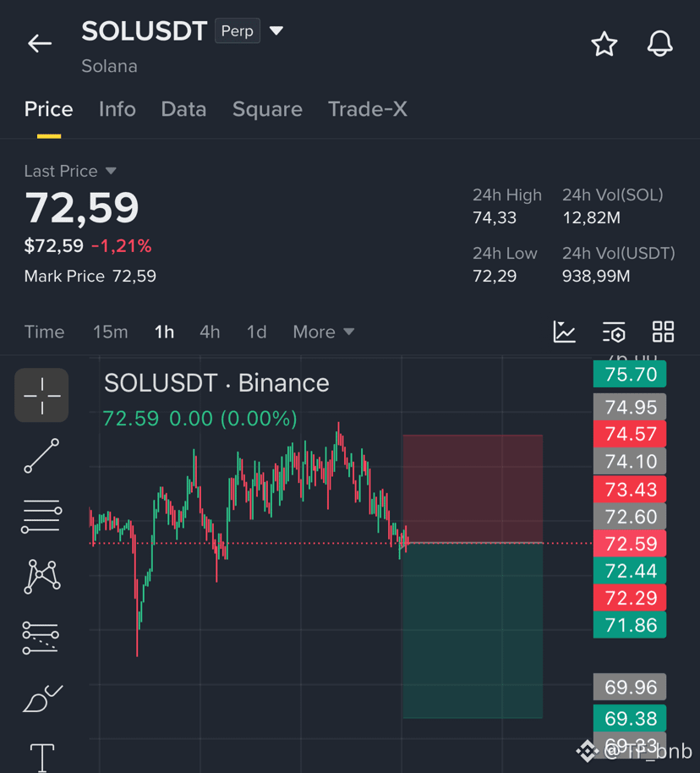This screenshot has width=700, height=773.
Task: Choose the horizontal lines Fibonacci tool
Action: [42, 516]
